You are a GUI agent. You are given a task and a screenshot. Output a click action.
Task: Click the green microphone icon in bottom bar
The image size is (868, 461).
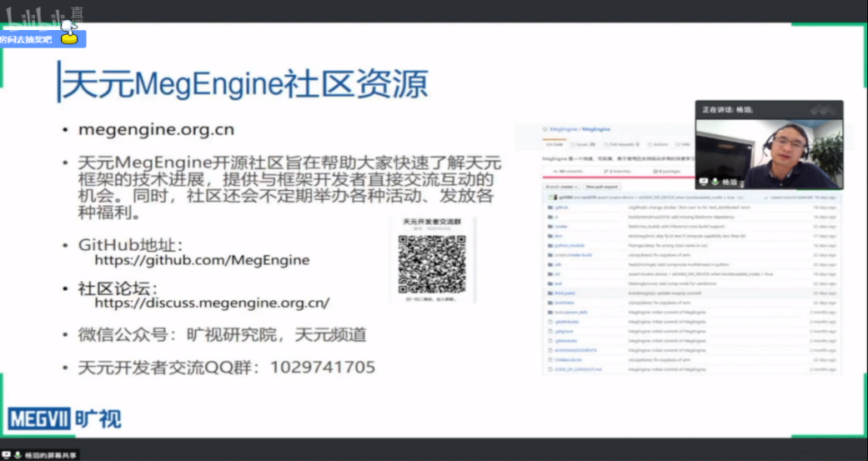point(18,454)
